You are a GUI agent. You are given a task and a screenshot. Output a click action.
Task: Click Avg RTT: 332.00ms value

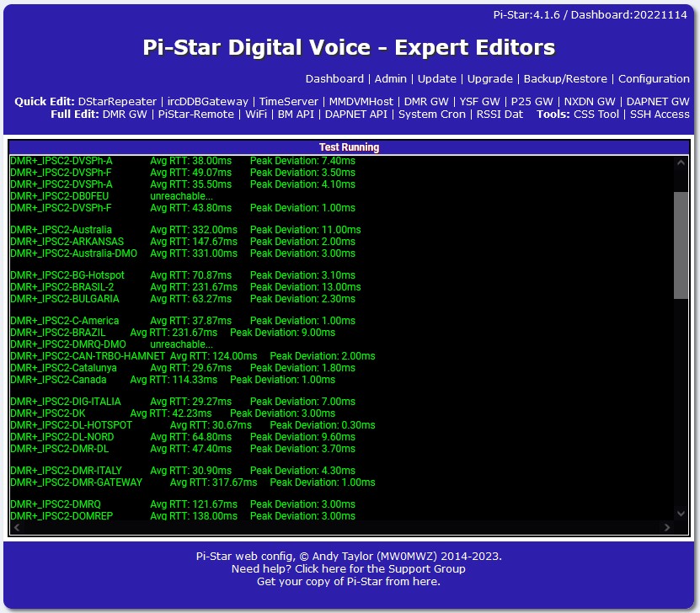pyautogui.click(x=194, y=230)
